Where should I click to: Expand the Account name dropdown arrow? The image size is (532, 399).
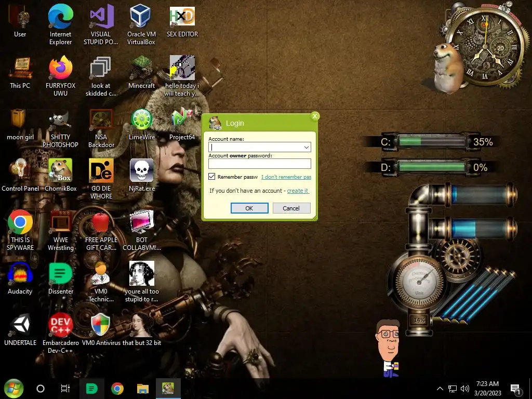[x=307, y=147]
